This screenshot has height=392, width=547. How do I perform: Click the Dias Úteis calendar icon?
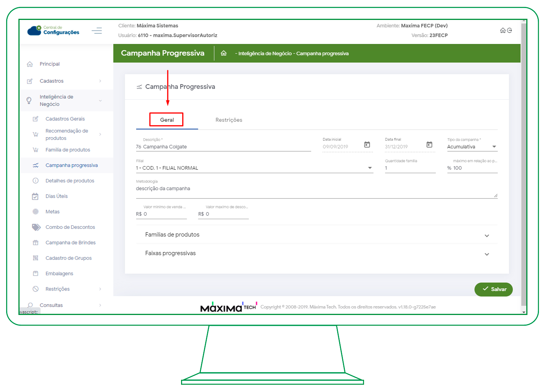point(35,196)
